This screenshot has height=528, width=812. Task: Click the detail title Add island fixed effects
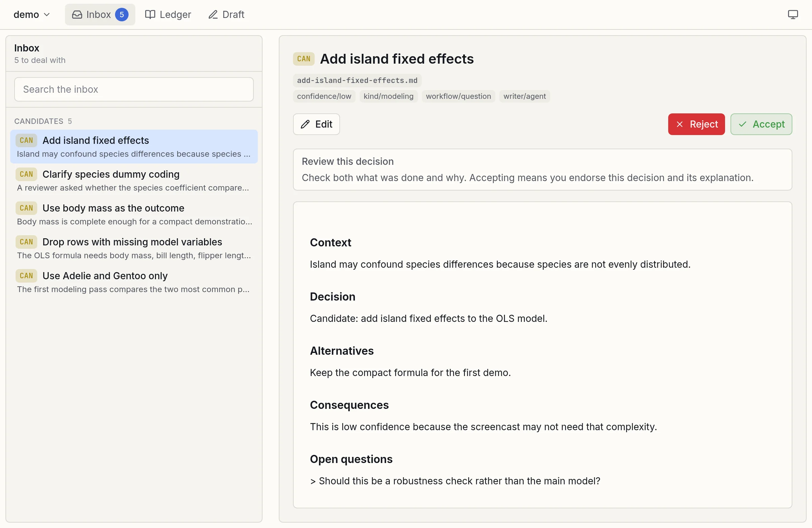(397, 59)
